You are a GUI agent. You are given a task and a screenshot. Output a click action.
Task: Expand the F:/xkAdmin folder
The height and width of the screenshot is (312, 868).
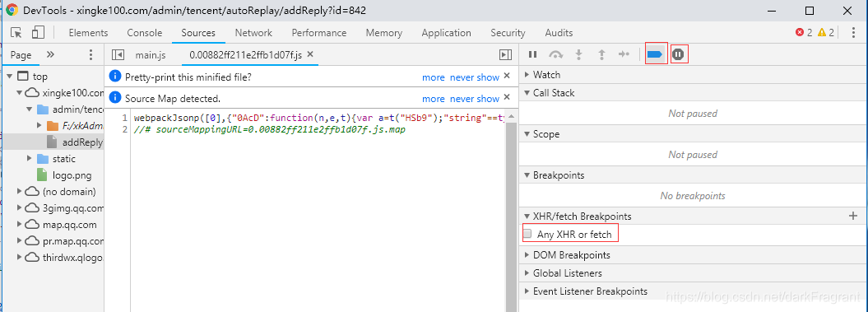click(x=39, y=126)
